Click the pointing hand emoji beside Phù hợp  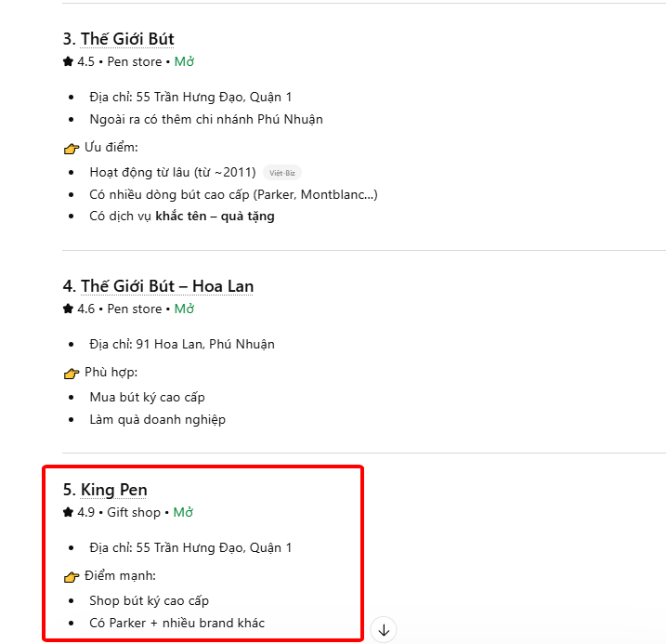pyautogui.click(x=72, y=373)
